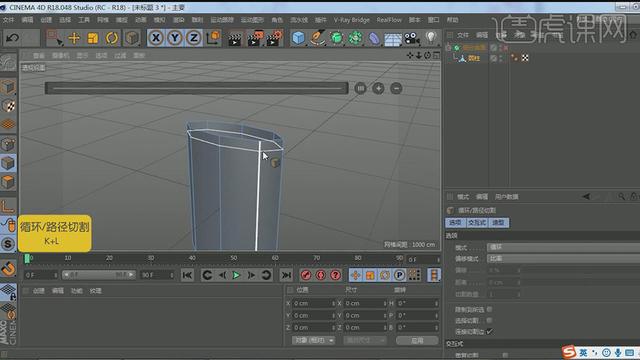640x360 pixels.
Task: Activate the Scale tool
Action: click(93, 38)
